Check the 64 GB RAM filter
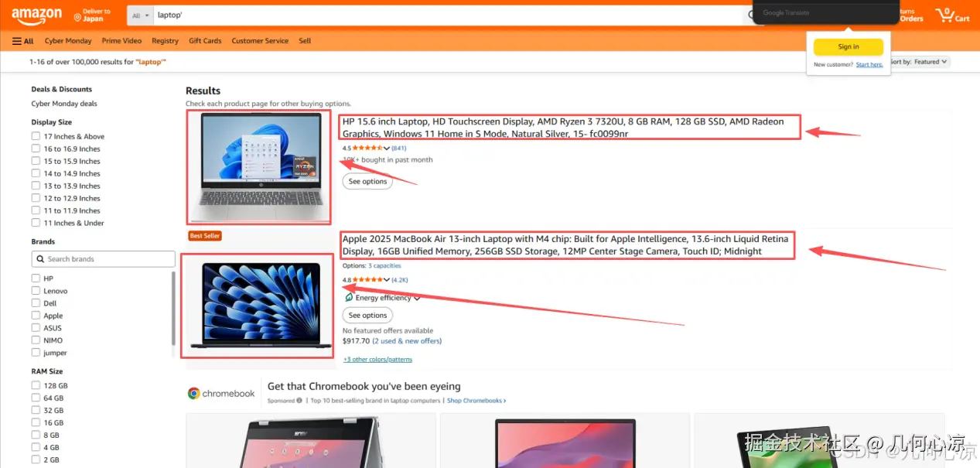This screenshot has width=980, height=468. coord(36,398)
